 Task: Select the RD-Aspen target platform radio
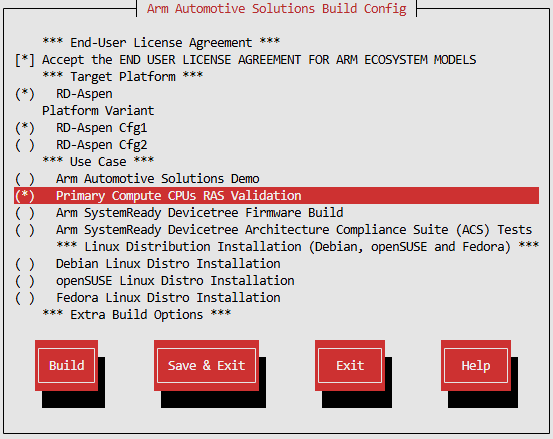click(63, 94)
